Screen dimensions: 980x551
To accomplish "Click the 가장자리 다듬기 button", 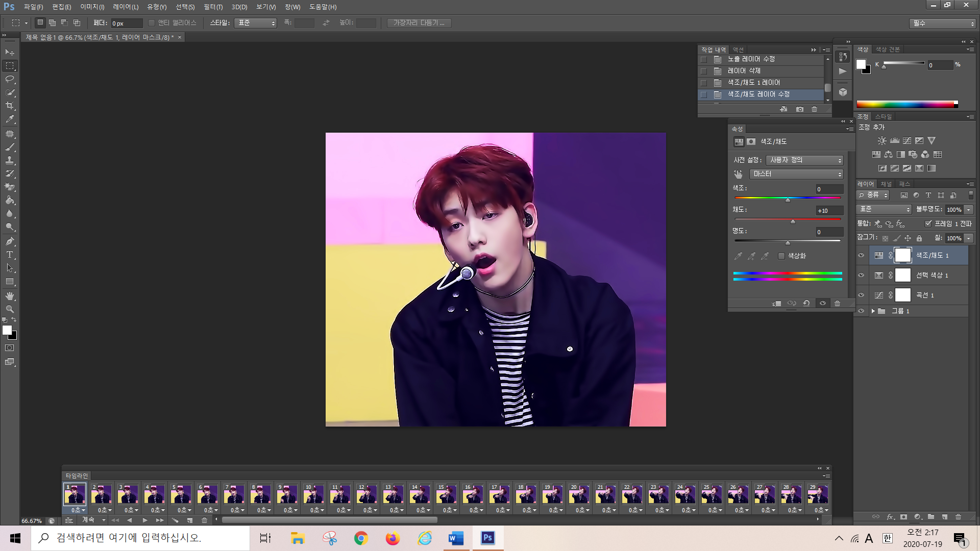I will pyautogui.click(x=419, y=23).
